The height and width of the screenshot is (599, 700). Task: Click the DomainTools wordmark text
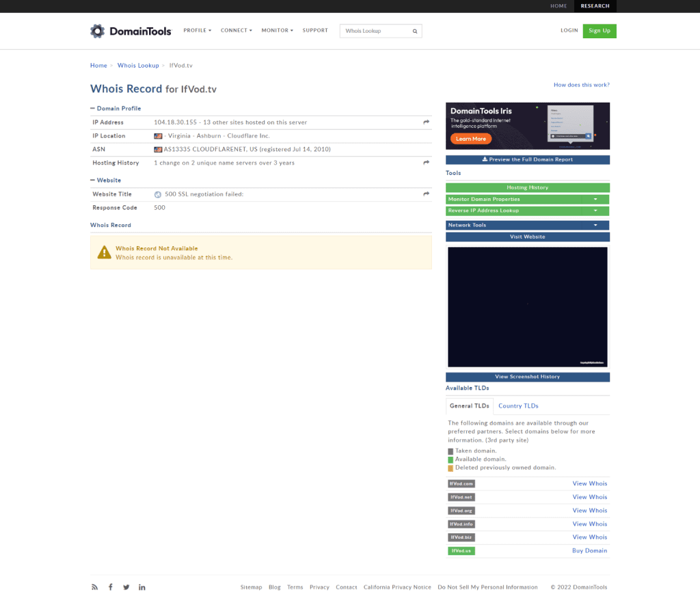click(140, 31)
